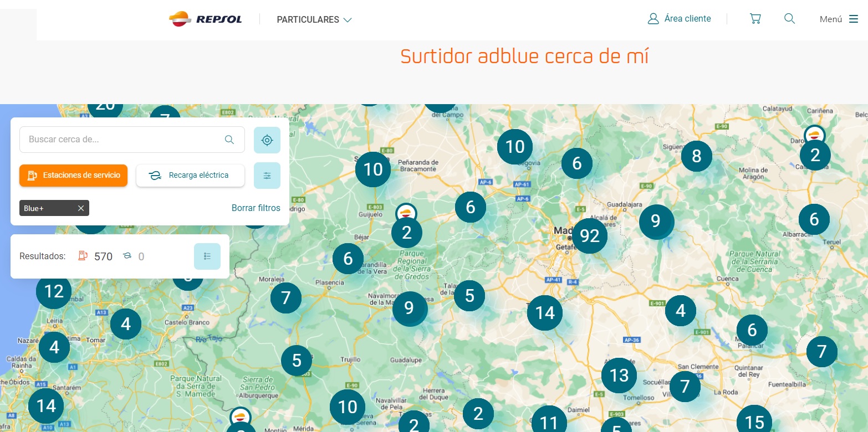
Task: Click the magnifier inside the Buscar field
Action: (x=229, y=140)
